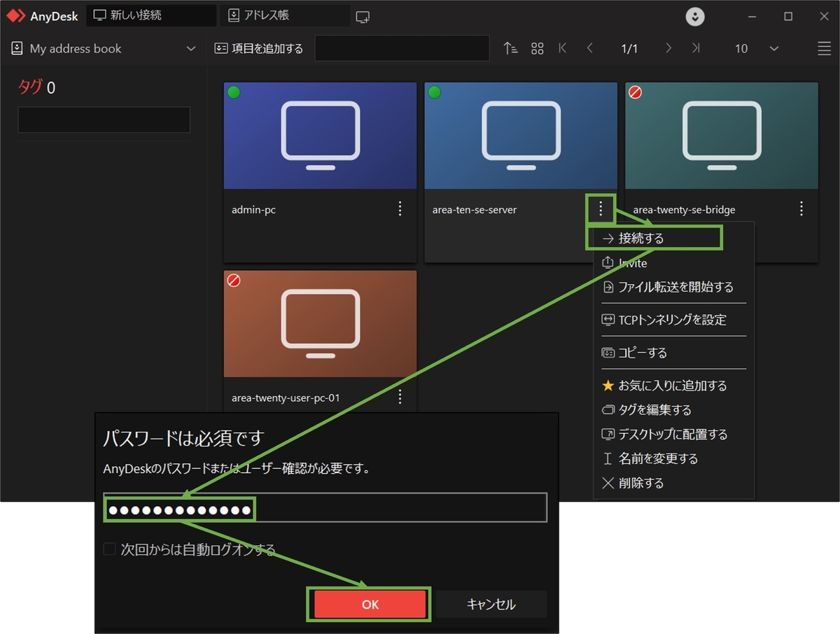Choose お気に入りに追加する menu item

tap(673, 386)
